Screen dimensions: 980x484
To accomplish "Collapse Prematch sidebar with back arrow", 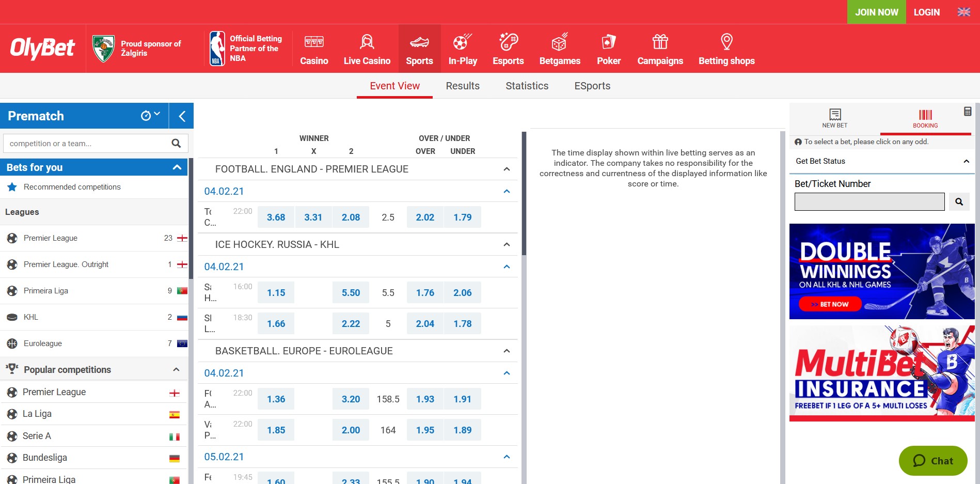I will click(181, 116).
